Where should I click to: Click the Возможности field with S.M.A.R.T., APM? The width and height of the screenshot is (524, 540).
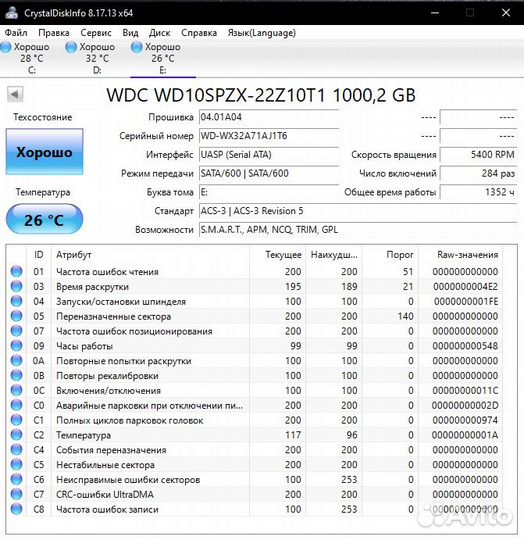(x=358, y=230)
